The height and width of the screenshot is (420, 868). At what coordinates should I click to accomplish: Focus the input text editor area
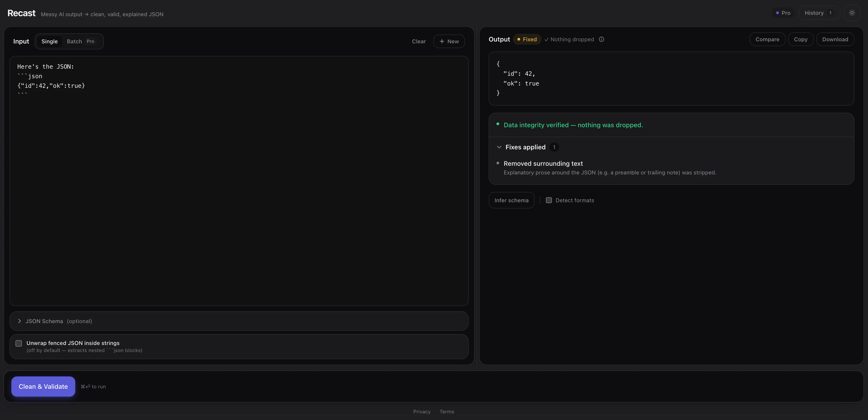[239, 181]
